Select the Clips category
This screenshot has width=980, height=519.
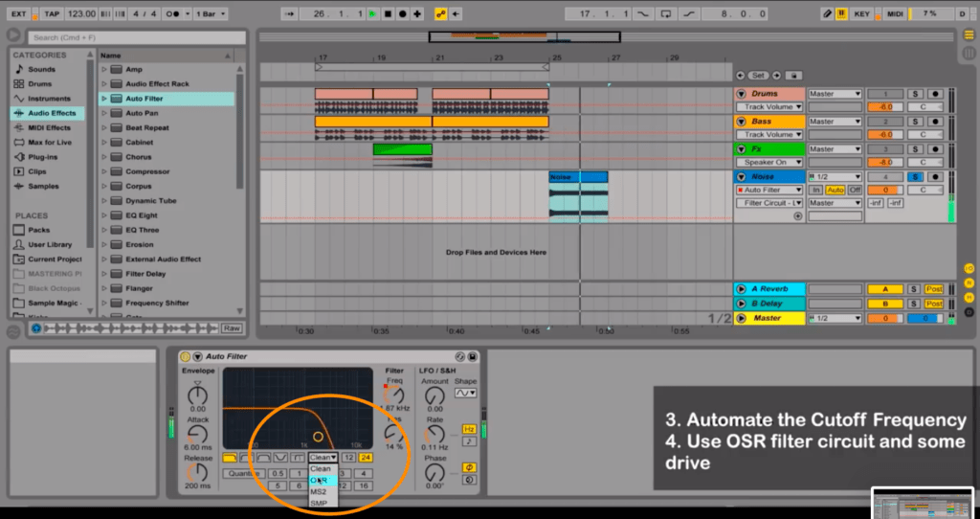tap(37, 171)
